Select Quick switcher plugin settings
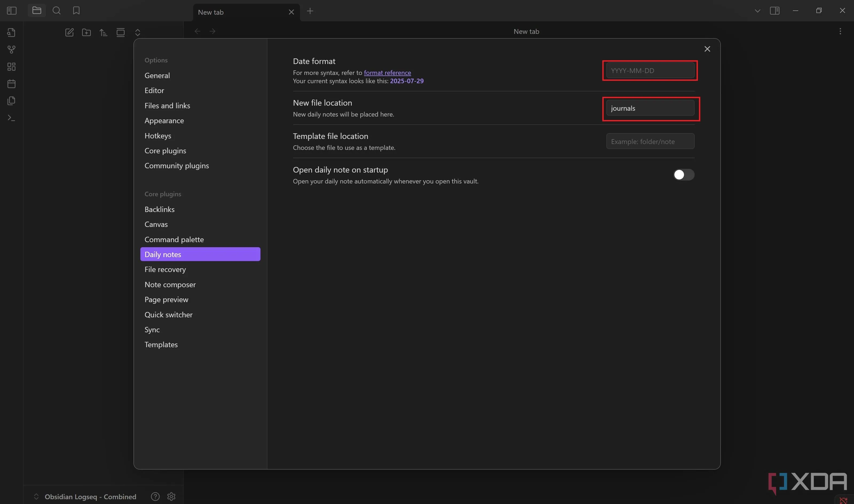The width and height of the screenshot is (854, 504). tap(200, 314)
